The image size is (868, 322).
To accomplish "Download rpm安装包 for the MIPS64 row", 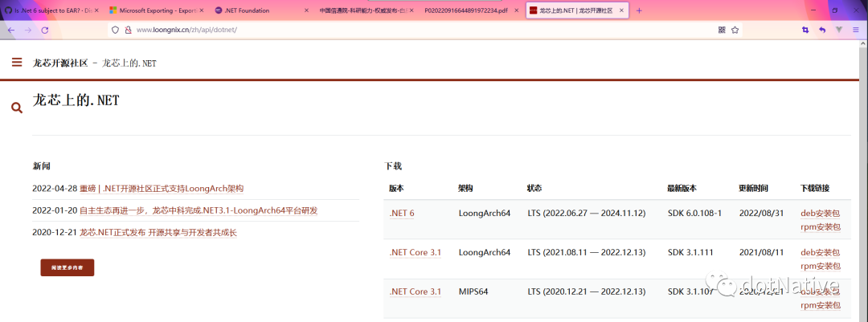I will [x=821, y=305].
